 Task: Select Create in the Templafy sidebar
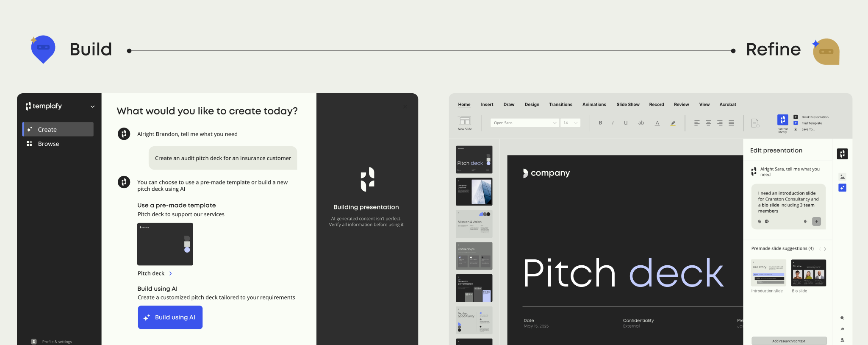(x=58, y=129)
